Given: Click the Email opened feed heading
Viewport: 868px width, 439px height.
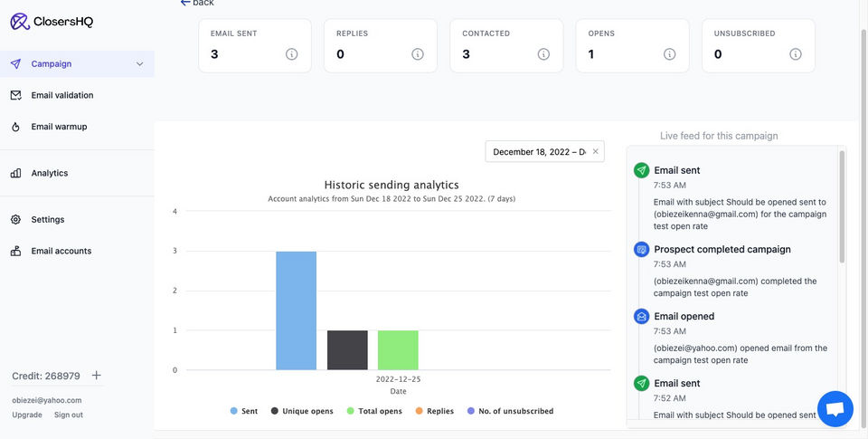Looking at the screenshot, I should [684, 317].
